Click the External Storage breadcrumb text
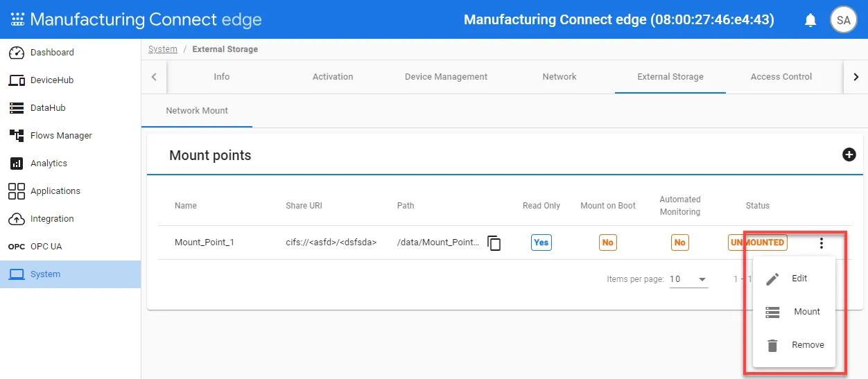868x379 pixels. (x=225, y=49)
